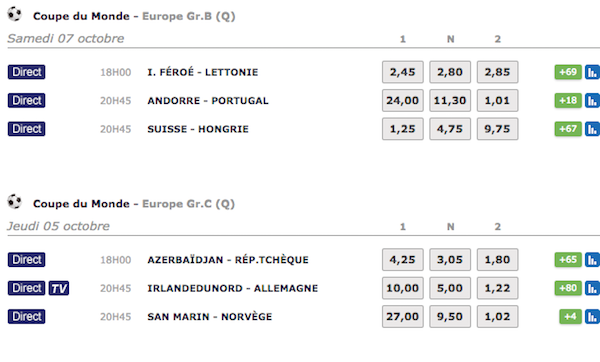Expand +18 more bets for Andorre - Portugal

click(x=568, y=101)
